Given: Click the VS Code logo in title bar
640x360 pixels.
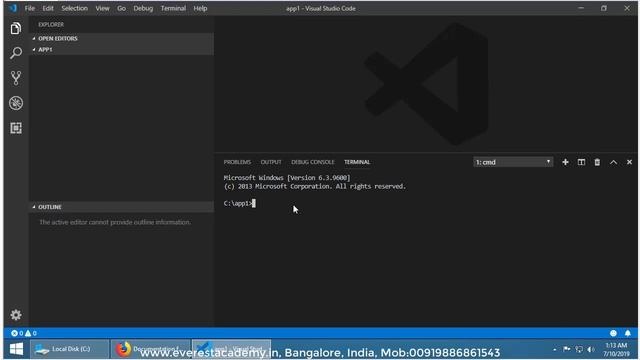Looking at the screenshot, I should [13, 8].
